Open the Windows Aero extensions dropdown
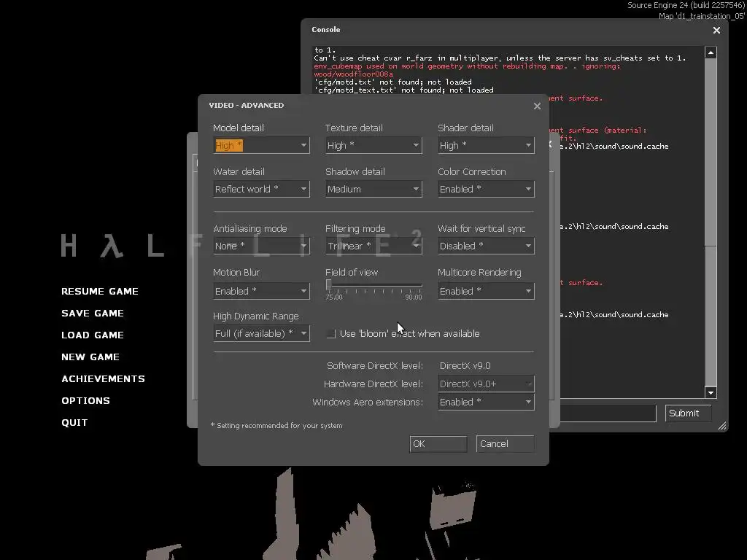The width and height of the screenshot is (747, 560). 486,402
